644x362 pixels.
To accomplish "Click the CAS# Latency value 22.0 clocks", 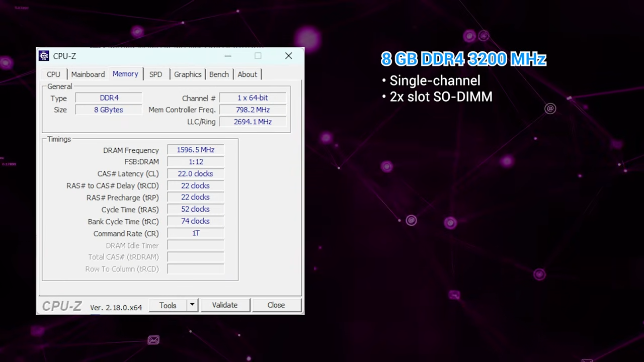I will [x=195, y=173].
